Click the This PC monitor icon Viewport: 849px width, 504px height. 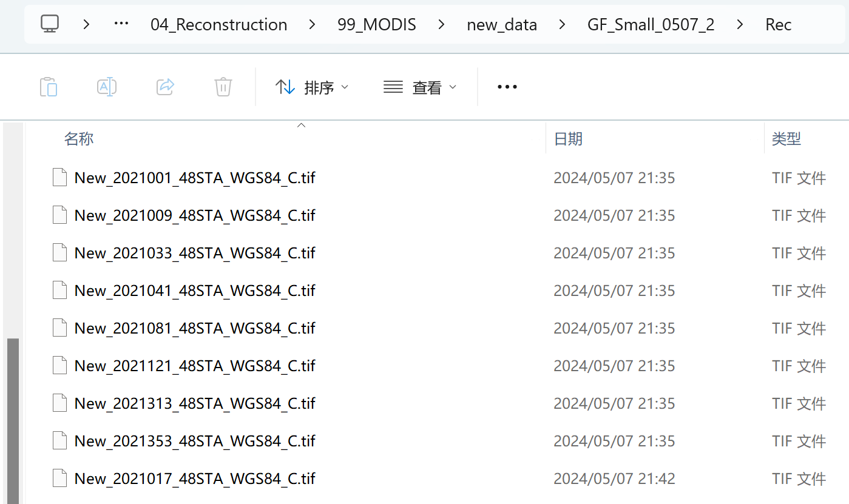click(50, 24)
